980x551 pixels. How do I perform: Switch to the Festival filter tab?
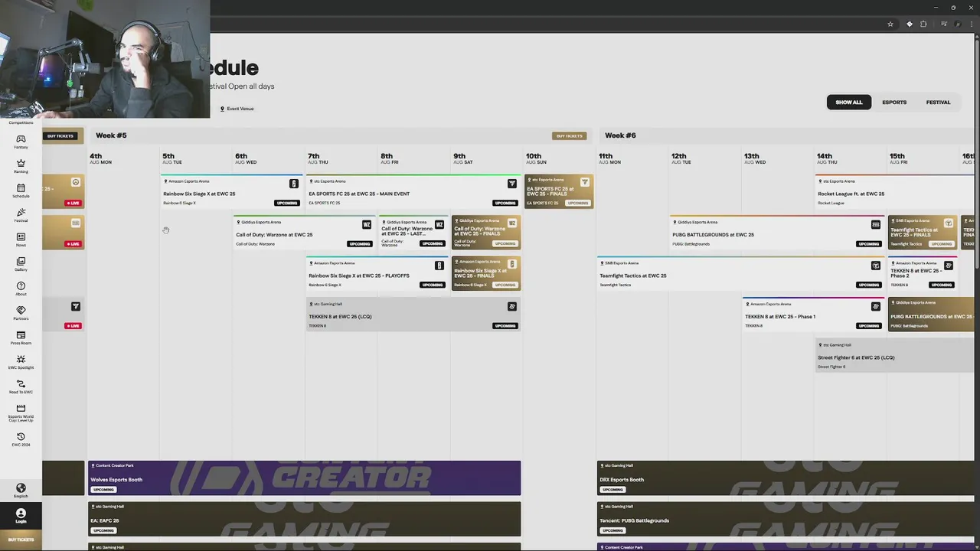[x=938, y=102]
